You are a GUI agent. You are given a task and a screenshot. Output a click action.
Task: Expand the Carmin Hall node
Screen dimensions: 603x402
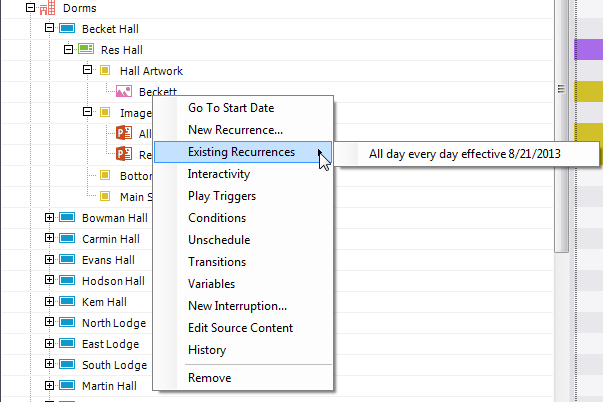(49, 238)
